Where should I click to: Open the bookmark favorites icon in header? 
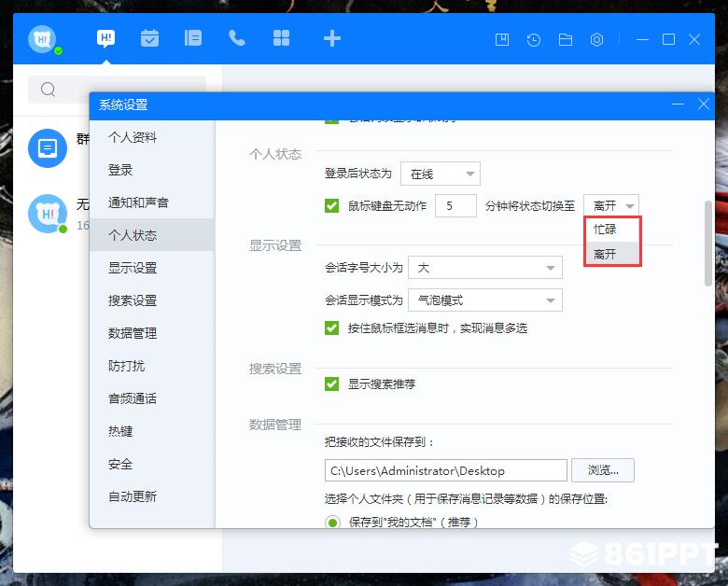coord(502,40)
